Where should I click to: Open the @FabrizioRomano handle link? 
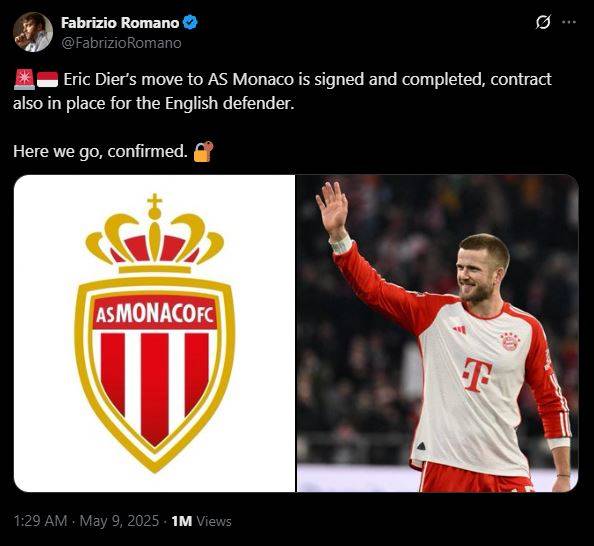point(121,43)
